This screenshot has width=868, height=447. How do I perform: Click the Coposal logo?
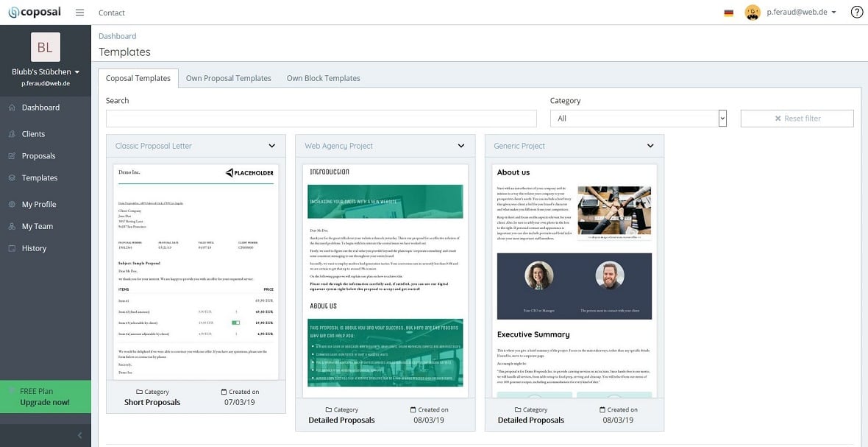[35, 13]
